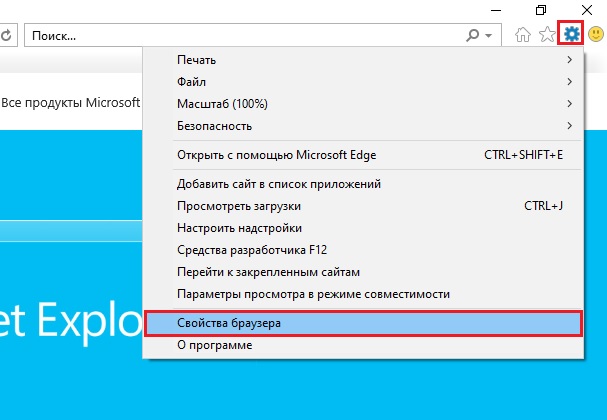
Task: Choose Добавить сайт в список приложений
Action: (x=363, y=184)
